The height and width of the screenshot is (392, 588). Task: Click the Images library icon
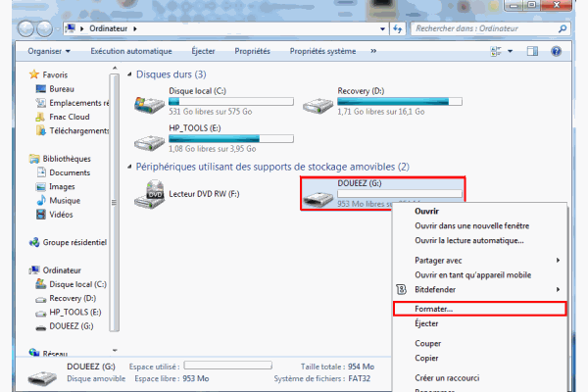[40, 186]
